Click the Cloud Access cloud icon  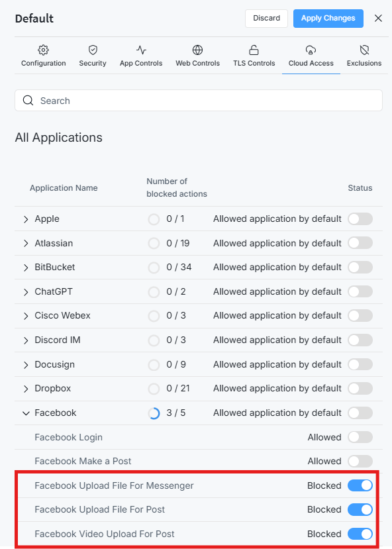coord(311,50)
